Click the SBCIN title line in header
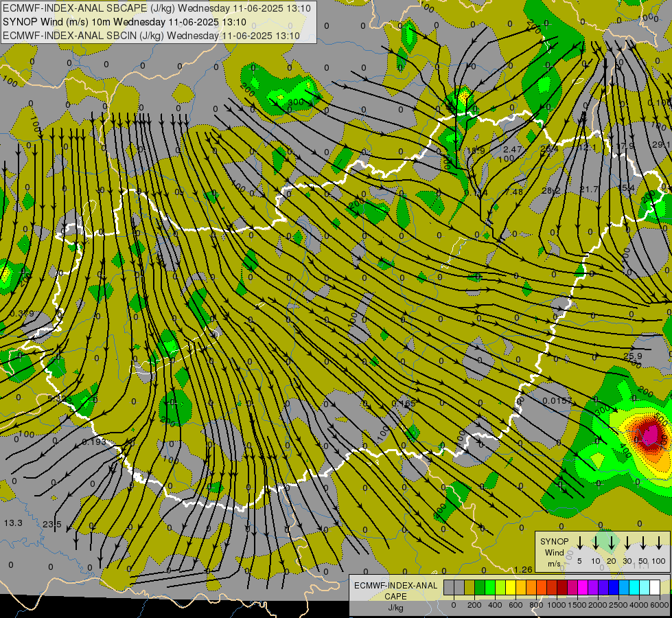Screen dimensions: 672x618 pyautogui.click(x=151, y=36)
